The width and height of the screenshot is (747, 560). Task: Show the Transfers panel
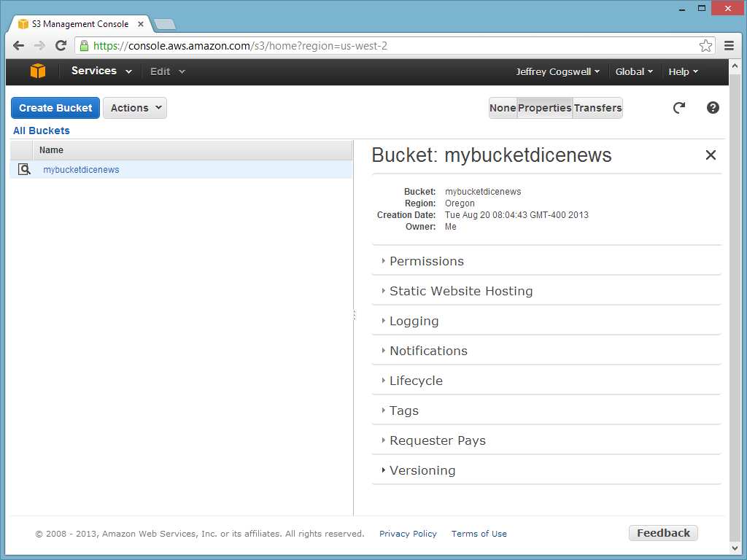pyautogui.click(x=597, y=108)
